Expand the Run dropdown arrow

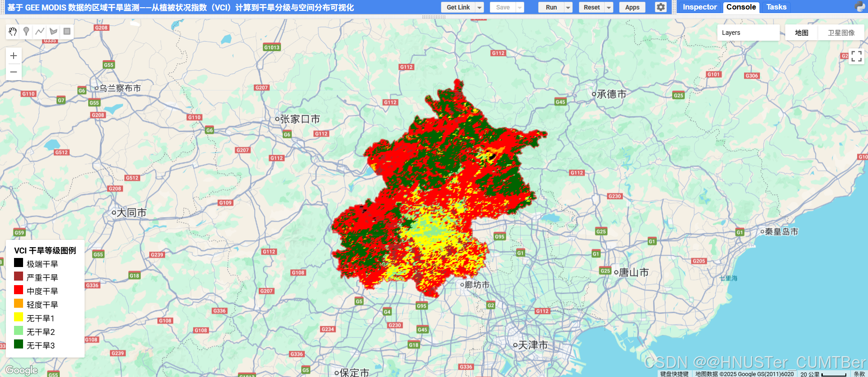(x=568, y=7)
